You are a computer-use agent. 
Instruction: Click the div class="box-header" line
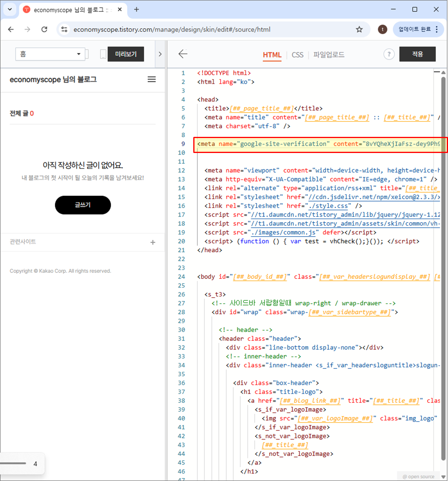point(276,383)
